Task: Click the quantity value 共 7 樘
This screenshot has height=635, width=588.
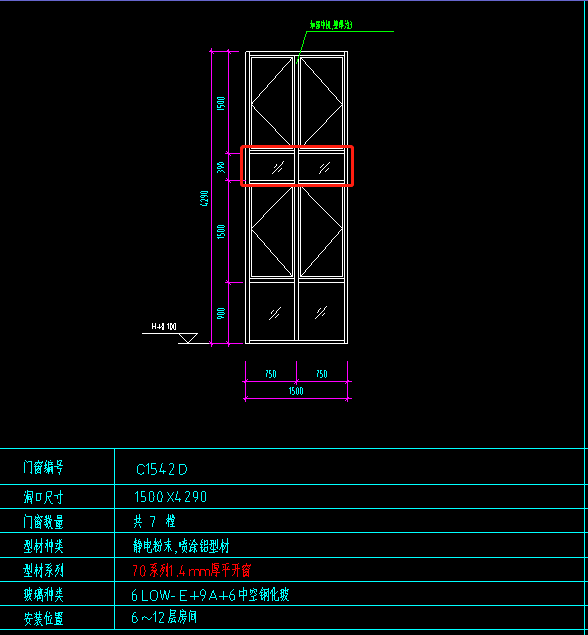Action: coord(154,521)
